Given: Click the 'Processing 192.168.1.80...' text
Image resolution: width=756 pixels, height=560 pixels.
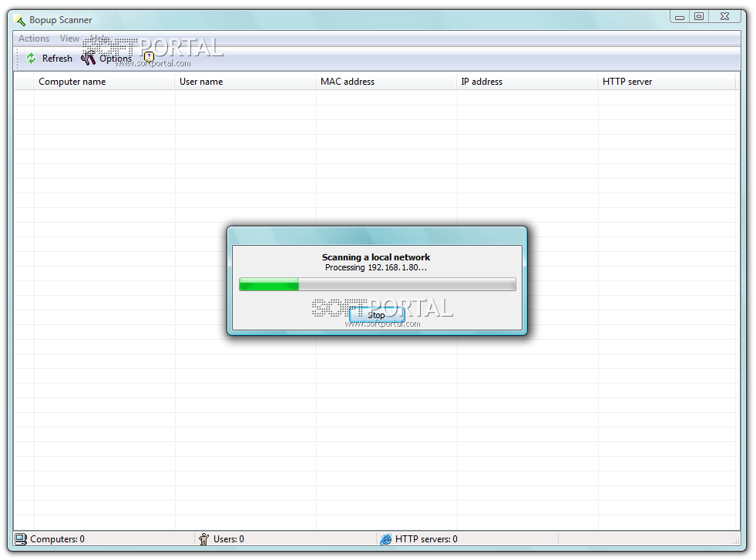Looking at the screenshot, I should [x=376, y=267].
